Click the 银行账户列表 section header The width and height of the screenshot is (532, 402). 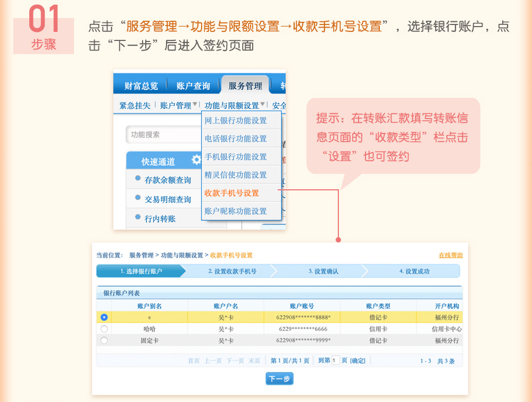(121, 293)
